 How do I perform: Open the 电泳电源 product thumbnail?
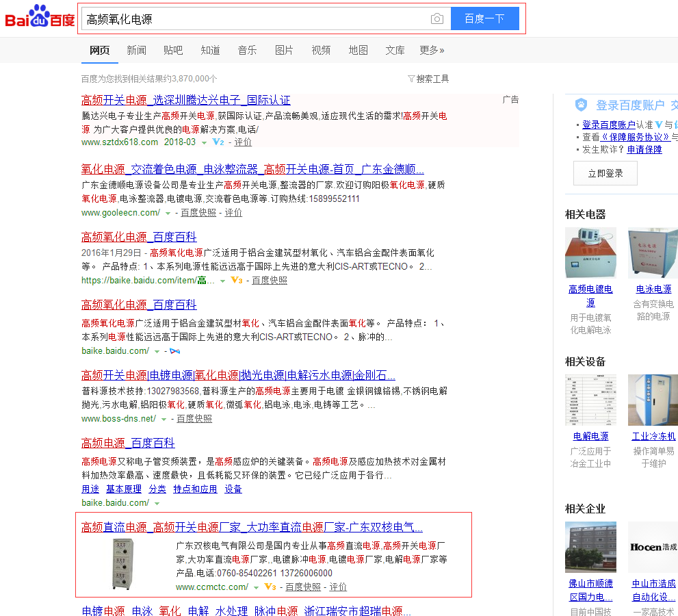pyautogui.click(x=653, y=253)
